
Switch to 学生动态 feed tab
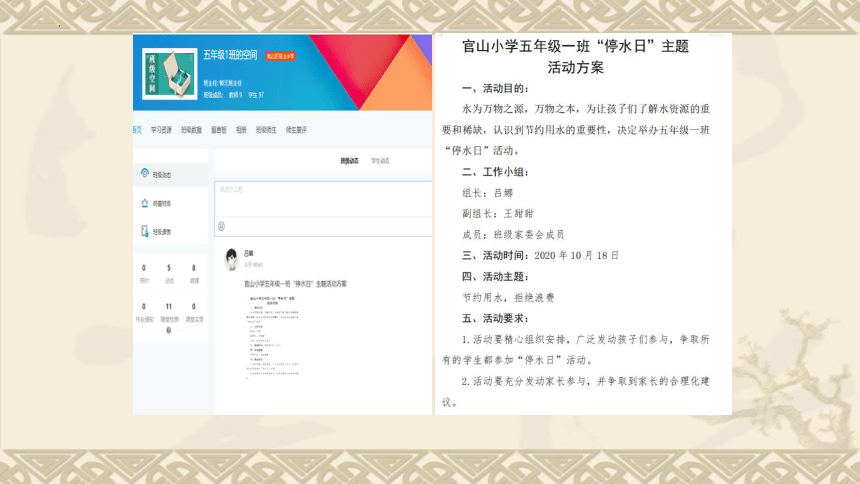(x=380, y=161)
